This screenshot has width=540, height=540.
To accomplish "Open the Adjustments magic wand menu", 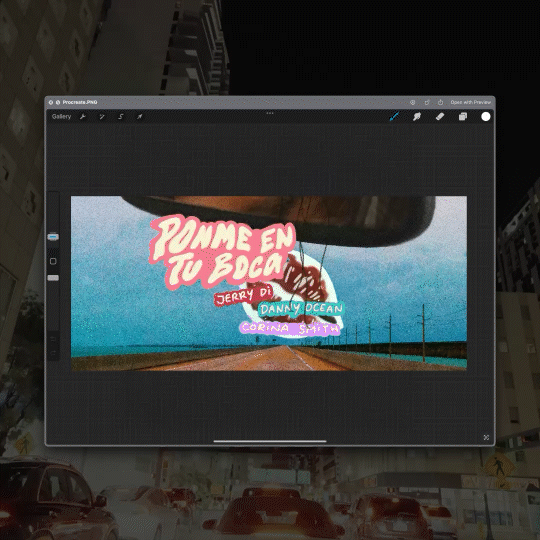I will [x=102, y=117].
